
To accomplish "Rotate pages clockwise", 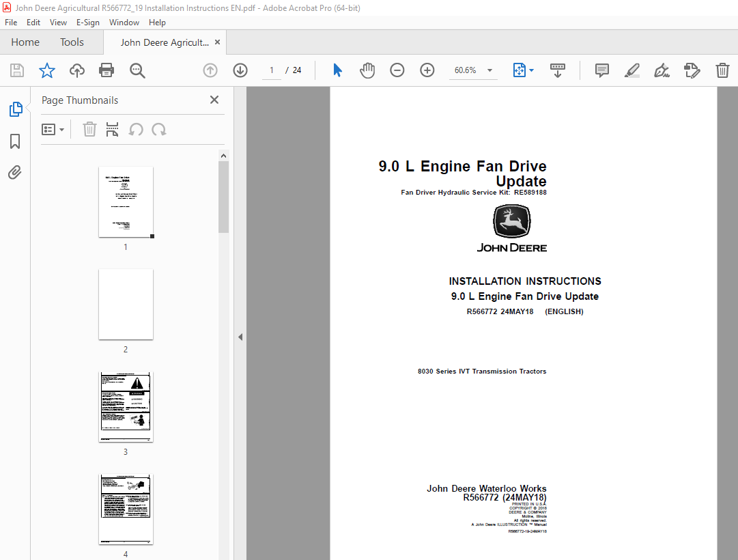I will pos(158,130).
